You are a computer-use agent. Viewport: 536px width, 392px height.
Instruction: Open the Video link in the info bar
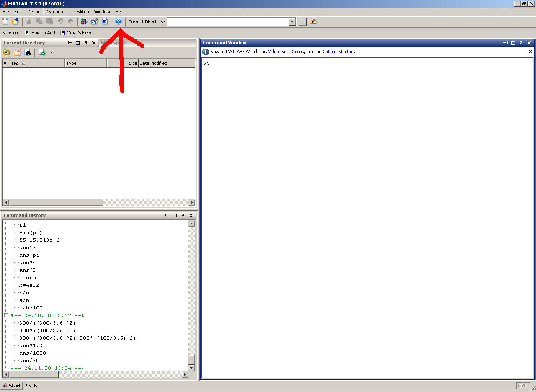pos(273,52)
